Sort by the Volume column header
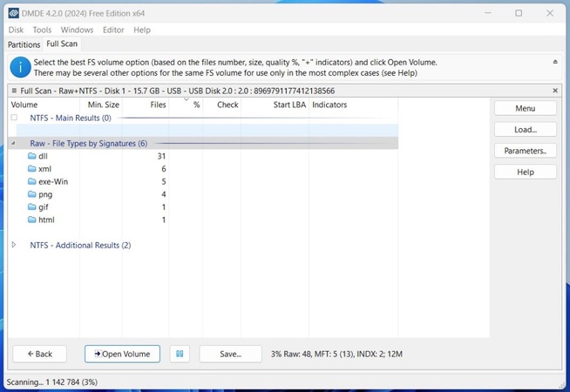570x392 pixels. (24, 105)
